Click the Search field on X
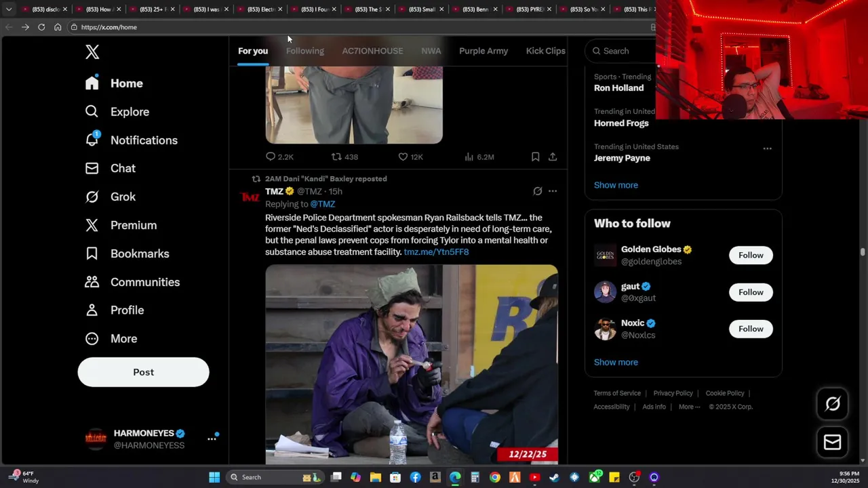This screenshot has width=868, height=488. (621, 51)
